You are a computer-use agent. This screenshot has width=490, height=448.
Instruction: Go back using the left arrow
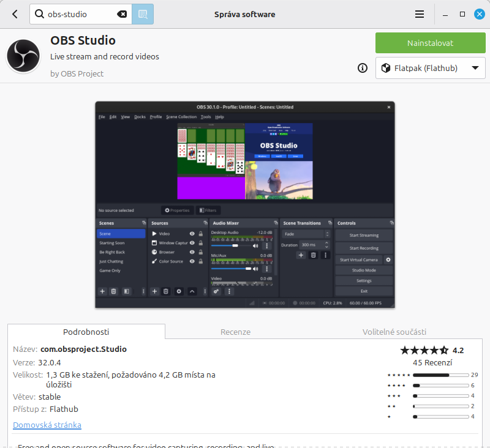click(x=15, y=14)
